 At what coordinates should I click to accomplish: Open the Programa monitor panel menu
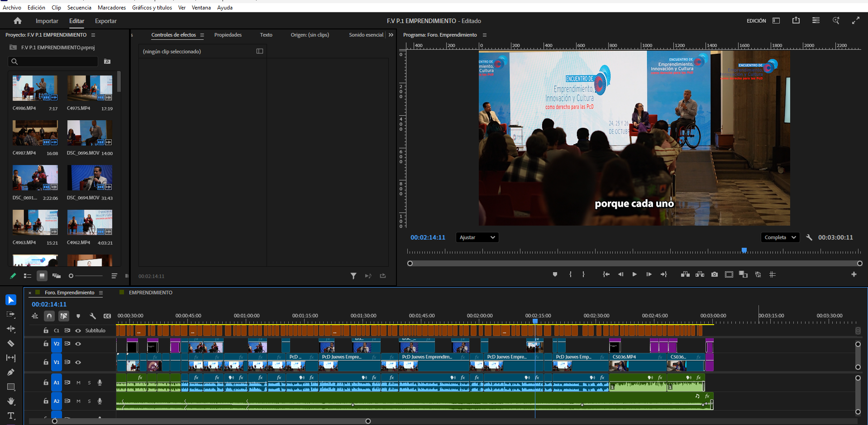point(485,35)
